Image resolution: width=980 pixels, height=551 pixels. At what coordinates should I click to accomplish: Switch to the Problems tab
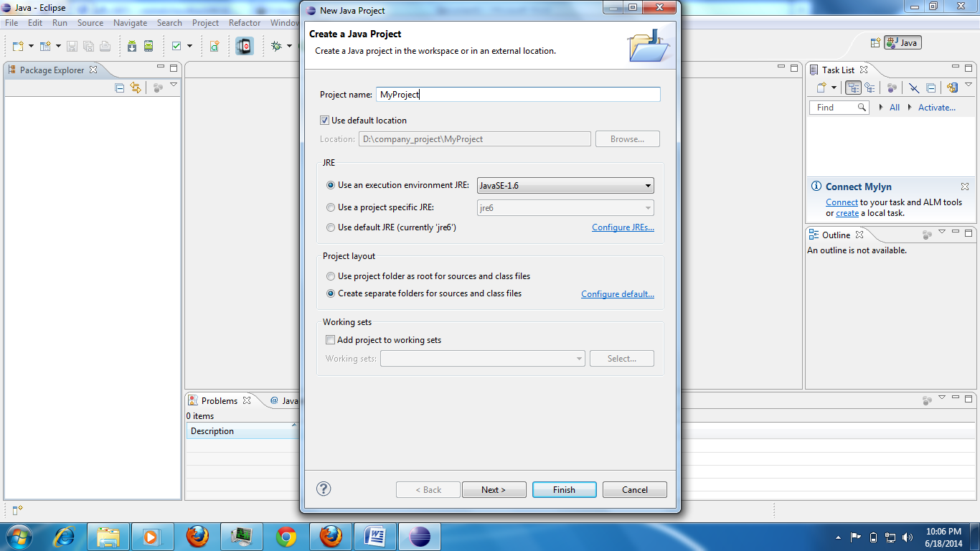[x=219, y=401]
